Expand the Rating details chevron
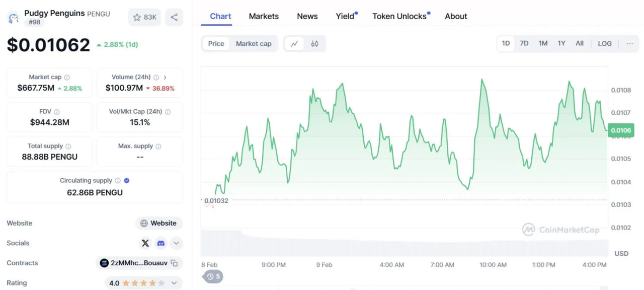Screen dimensions: 644x290 [174, 283]
